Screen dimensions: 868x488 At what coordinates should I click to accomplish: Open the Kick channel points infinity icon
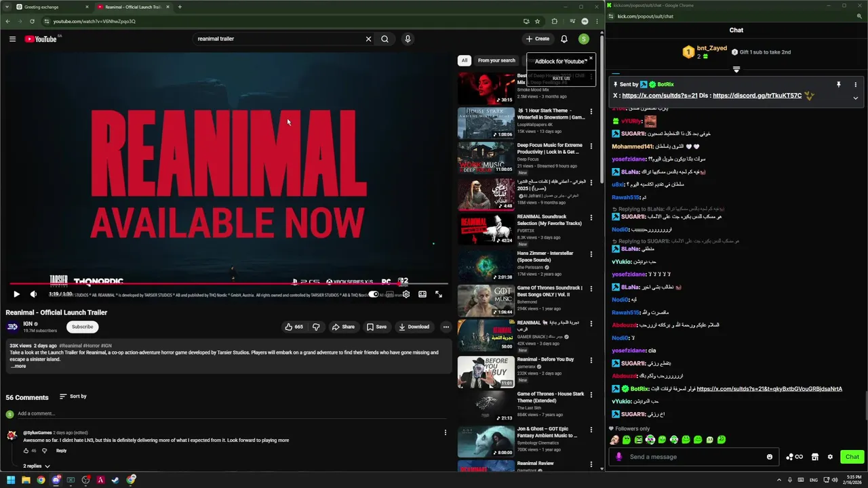coord(794,457)
